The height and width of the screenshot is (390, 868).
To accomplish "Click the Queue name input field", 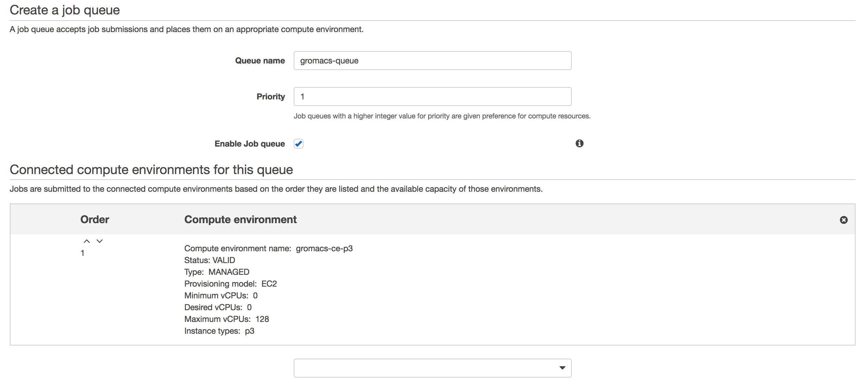I will tap(432, 61).
